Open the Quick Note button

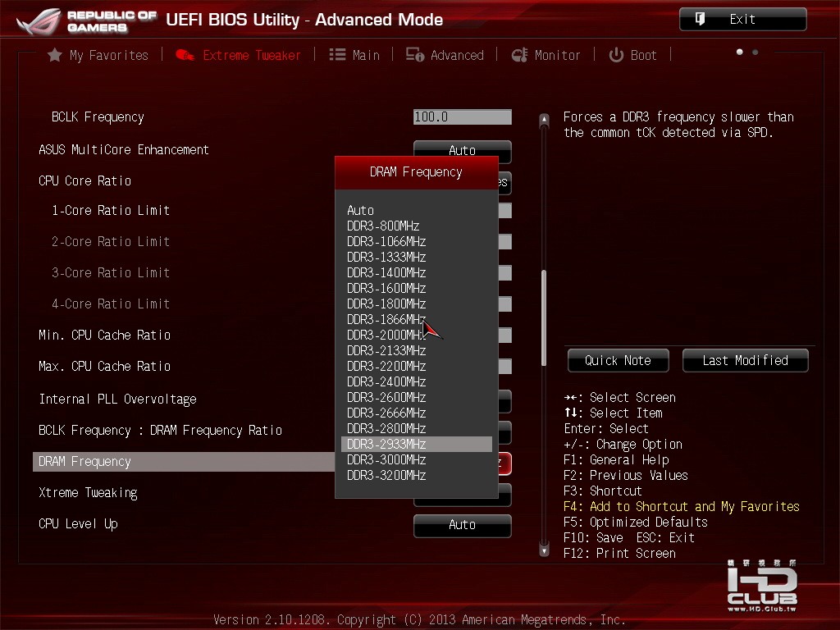(619, 361)
